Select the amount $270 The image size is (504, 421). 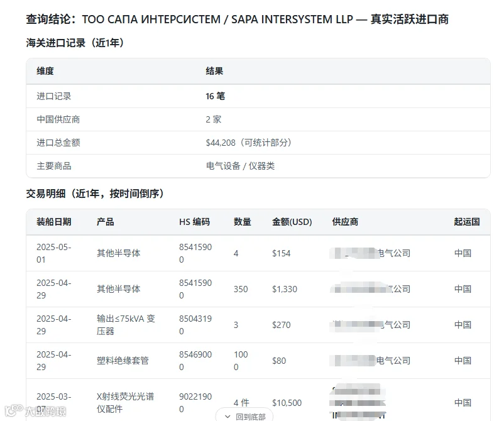[281, 325]
